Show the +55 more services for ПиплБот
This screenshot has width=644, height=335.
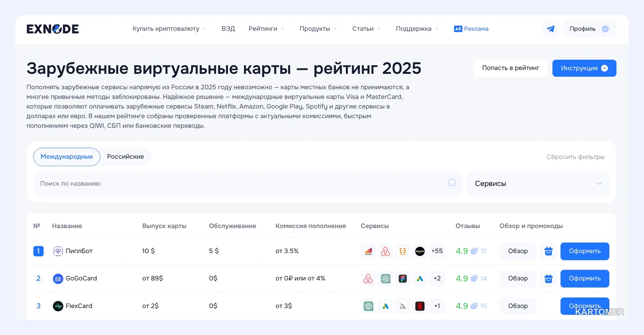click(x=437, y=251)
